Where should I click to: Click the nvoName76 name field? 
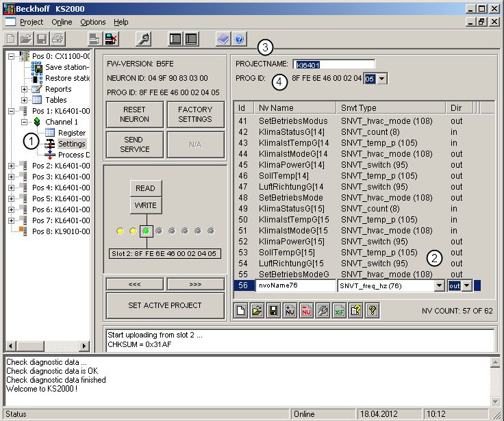(295, 285)
